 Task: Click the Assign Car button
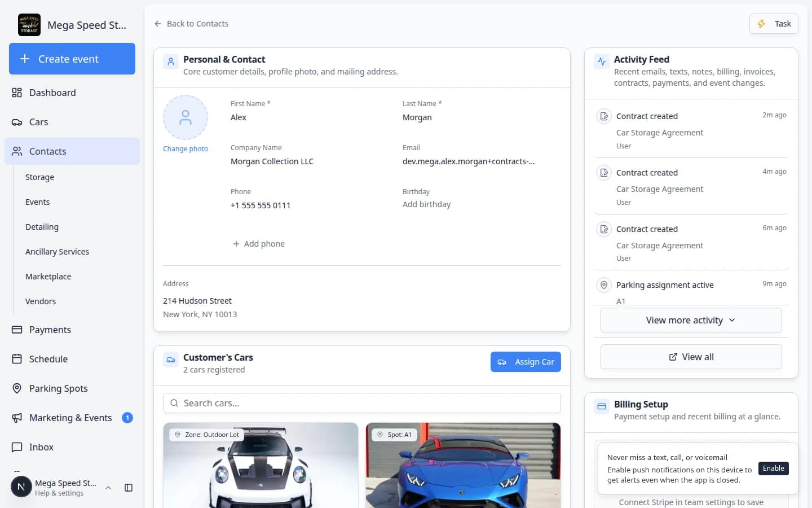pyautogui.click(x=526, y=362)
